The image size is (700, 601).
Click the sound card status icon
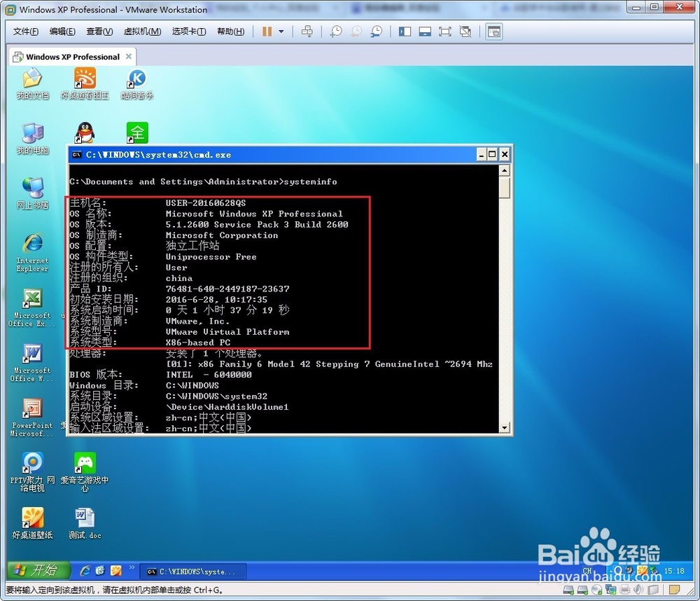638,590
